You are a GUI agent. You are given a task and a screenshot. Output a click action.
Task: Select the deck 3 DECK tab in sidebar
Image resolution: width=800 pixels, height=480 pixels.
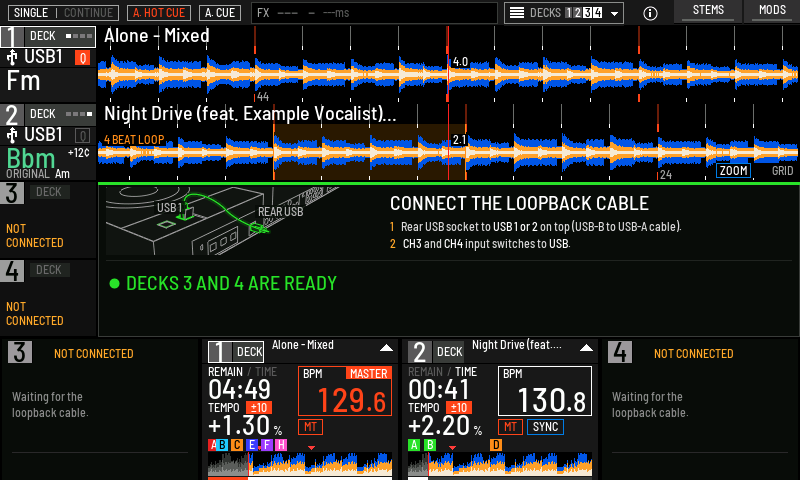tap(49, 192)
